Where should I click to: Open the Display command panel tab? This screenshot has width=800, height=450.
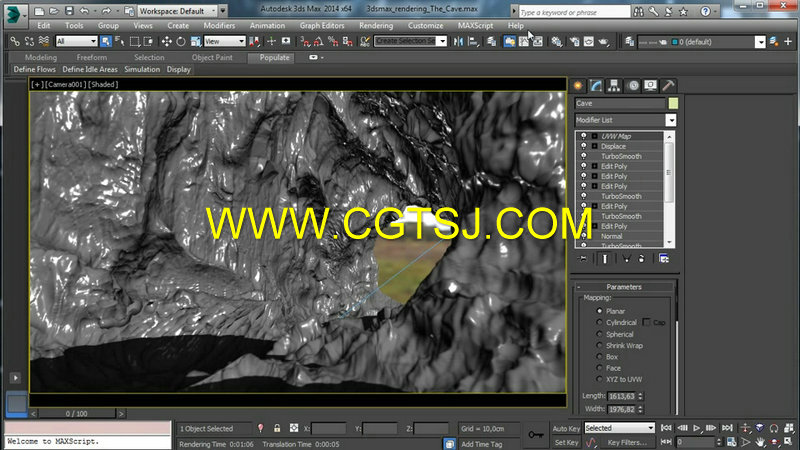(x=650, y=86)
